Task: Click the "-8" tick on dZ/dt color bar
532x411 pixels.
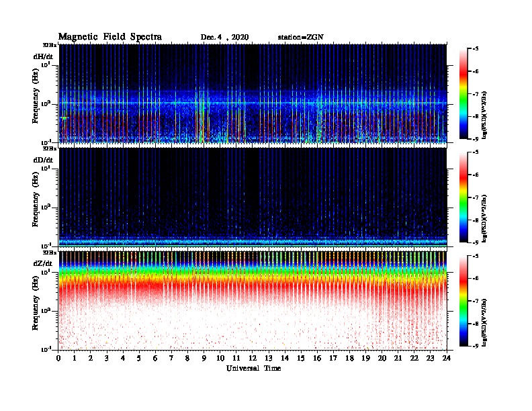Action: tap(476, 324)
